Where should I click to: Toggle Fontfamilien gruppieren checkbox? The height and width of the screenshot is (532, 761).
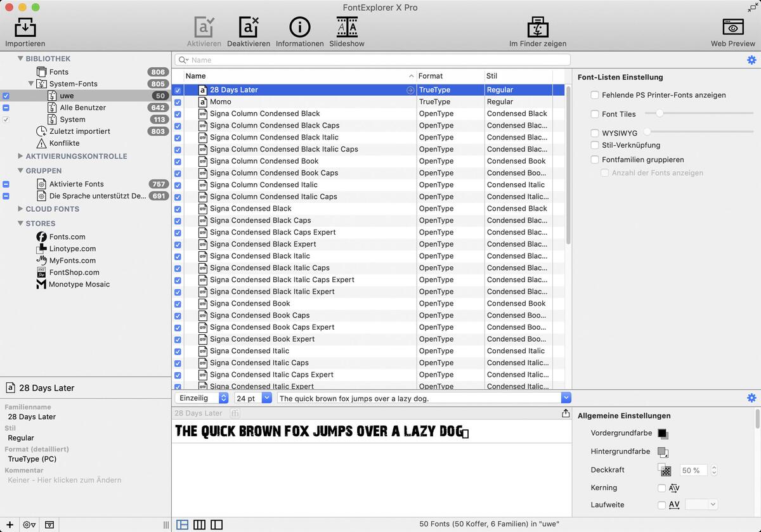point(595,160)
